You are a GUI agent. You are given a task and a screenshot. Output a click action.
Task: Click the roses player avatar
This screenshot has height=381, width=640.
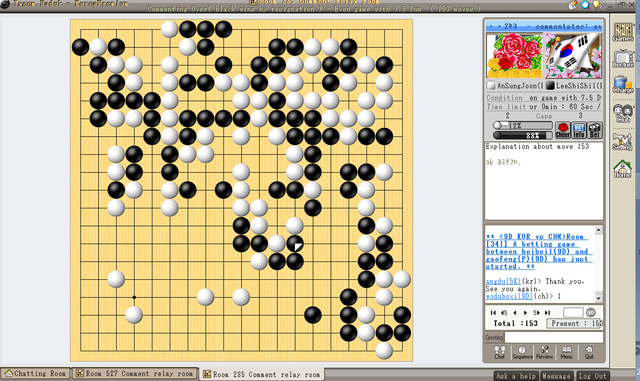[x=515, y=56]
